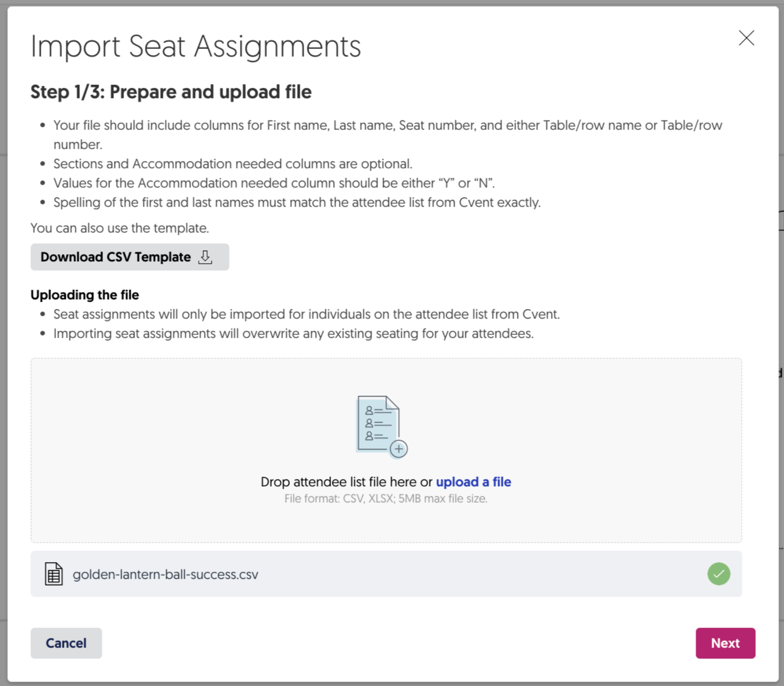
Task: Click the green checkmark upload success icon
Action: coord(718,574)
